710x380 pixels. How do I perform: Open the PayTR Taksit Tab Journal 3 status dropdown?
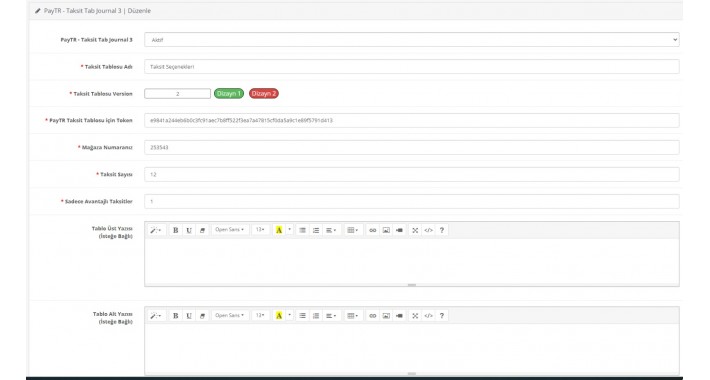pos(412,40)
